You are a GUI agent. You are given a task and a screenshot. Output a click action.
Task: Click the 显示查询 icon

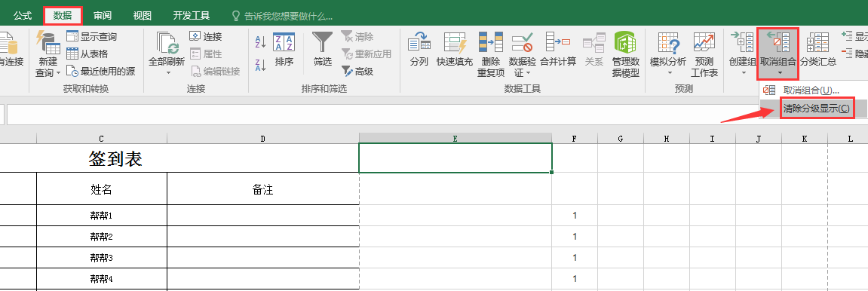tap(72, 36)
